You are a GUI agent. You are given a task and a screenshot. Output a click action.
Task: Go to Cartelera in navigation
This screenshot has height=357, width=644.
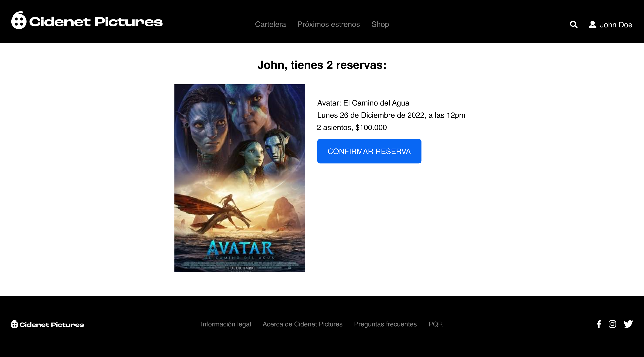270,24
